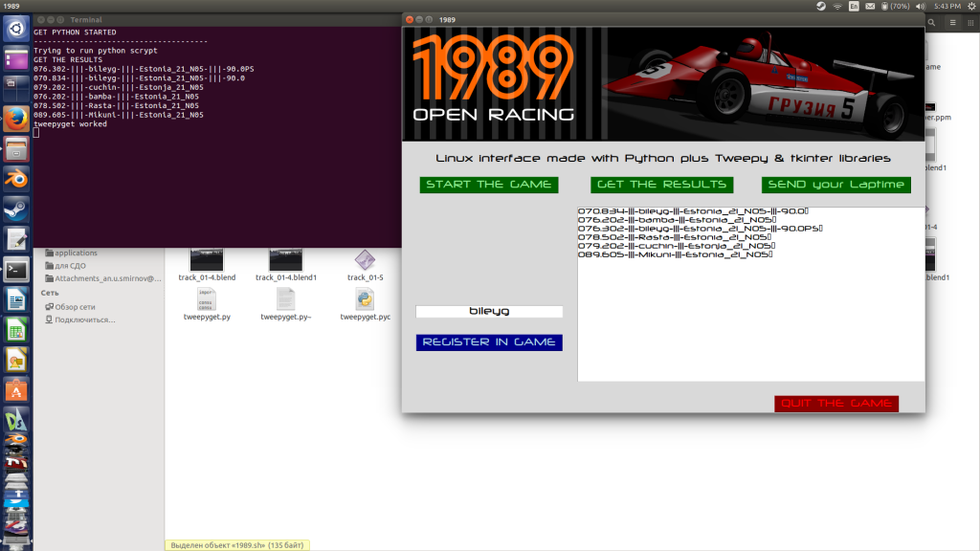
Task: Select the tweepyget.pyc file
Action: [x=365, y=304]
